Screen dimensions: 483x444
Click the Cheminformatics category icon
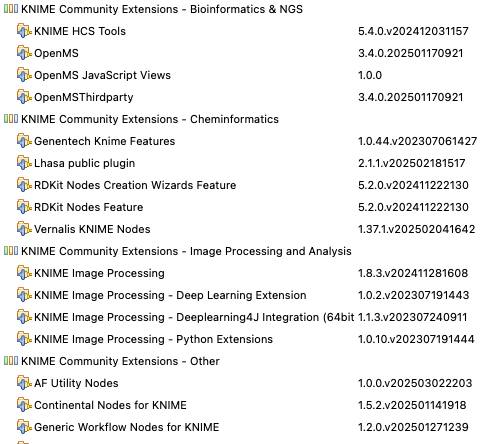(x=11, y=119)
